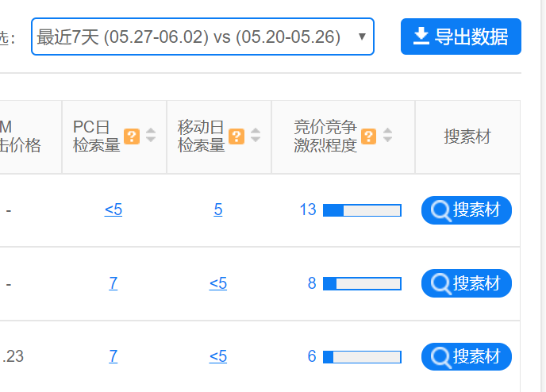Viewport: 546px width, 392px height.
Task: Click the magnifier icon in first row's 搜素材
Action: pos(440,210)
